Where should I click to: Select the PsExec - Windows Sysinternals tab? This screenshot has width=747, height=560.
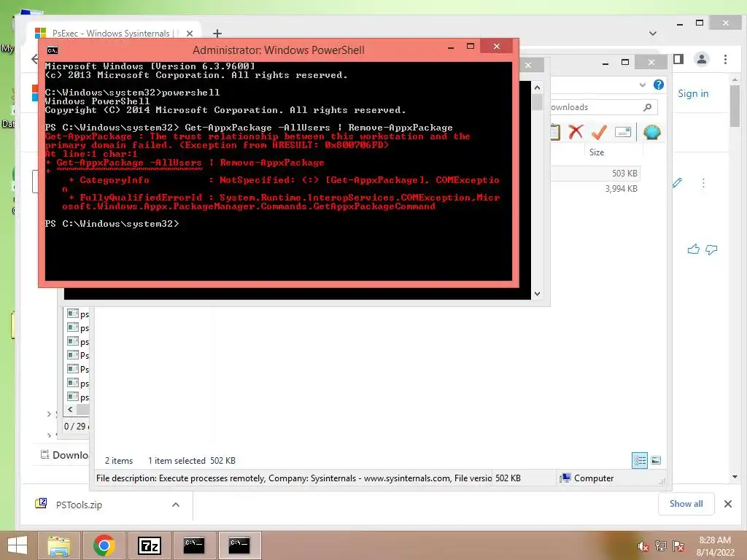[111, 34]
